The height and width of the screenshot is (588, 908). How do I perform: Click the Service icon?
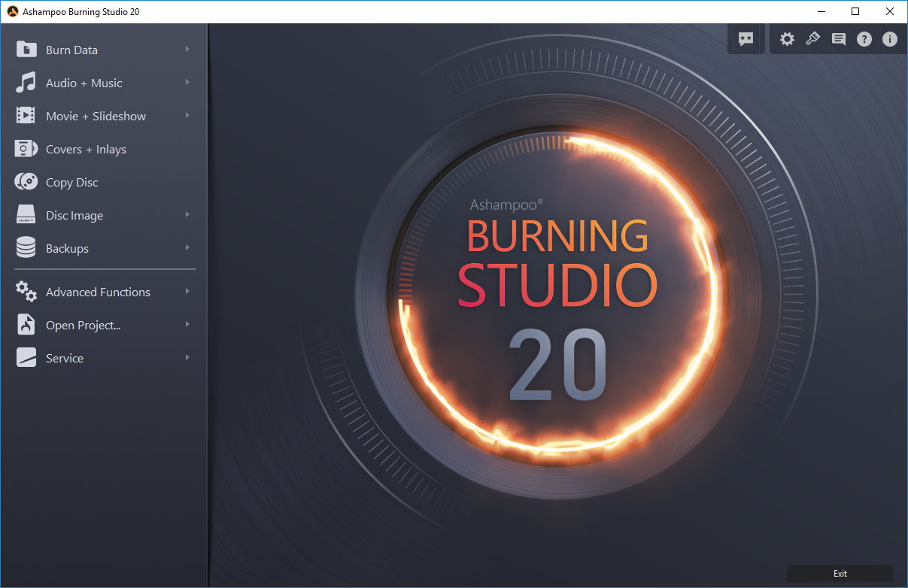[x=26, y=358]
